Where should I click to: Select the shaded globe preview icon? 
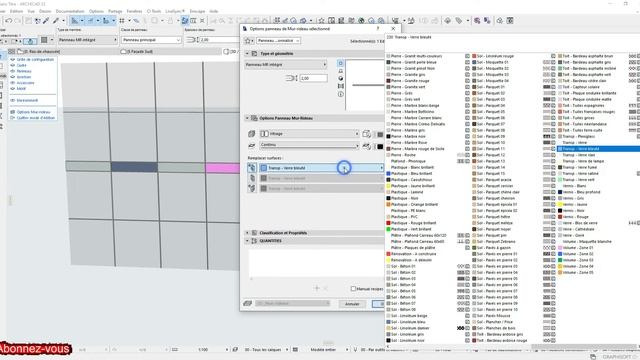(340, 78)
